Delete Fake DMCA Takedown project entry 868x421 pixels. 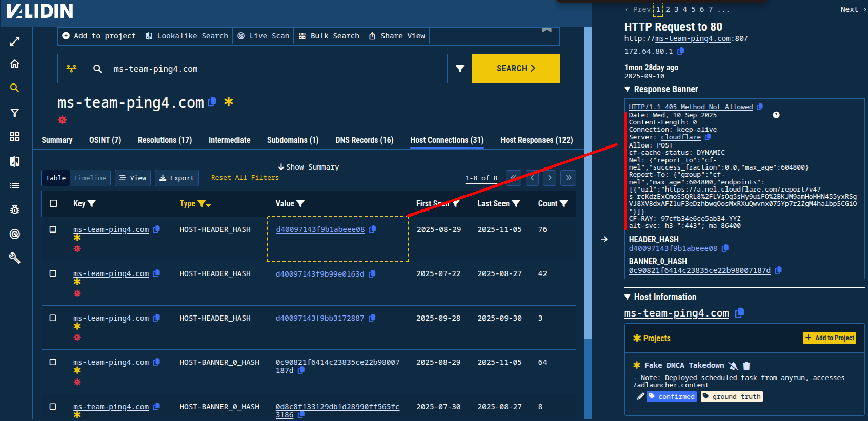click(x=746, y=366)
